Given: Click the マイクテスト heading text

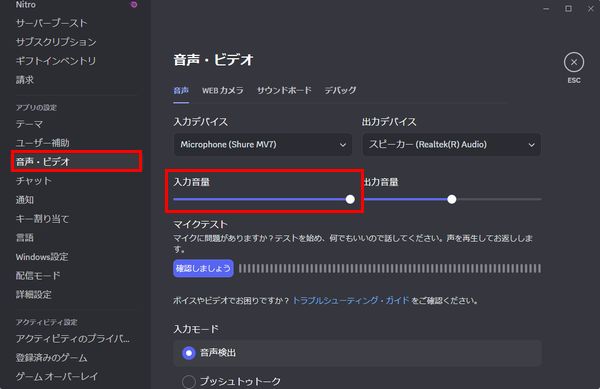Looking at the screenshot, I should point(201,224).
